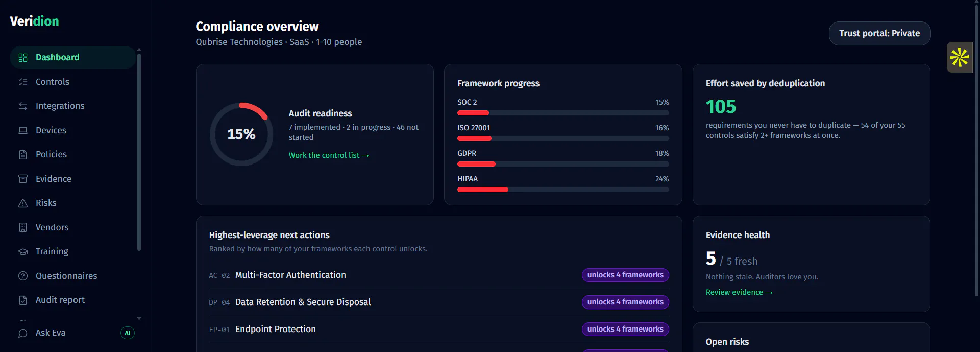
Task: Click the Evidence archive box icon
Action: click(23, 179)
